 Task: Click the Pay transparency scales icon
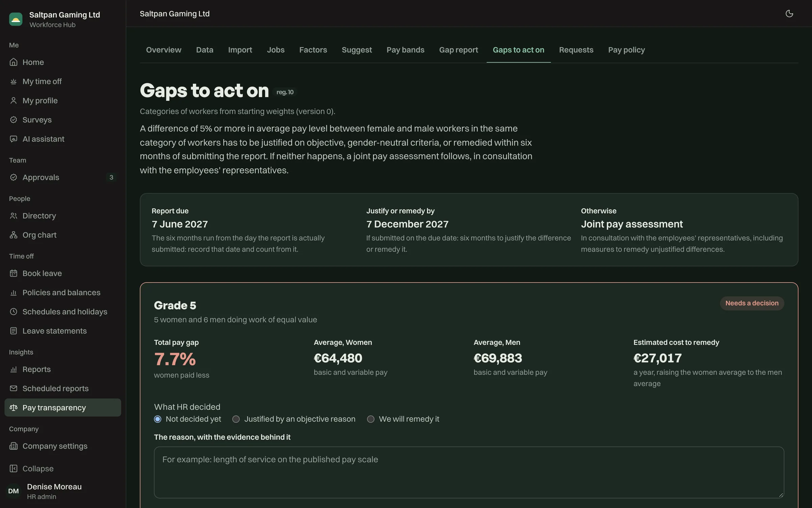pyautogui.click(x=14, y=408)
